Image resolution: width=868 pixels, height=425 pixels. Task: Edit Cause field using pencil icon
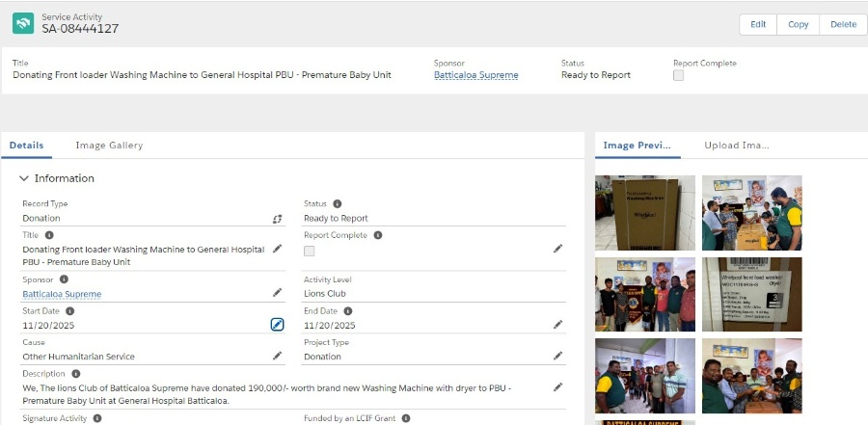coord(277,356)
